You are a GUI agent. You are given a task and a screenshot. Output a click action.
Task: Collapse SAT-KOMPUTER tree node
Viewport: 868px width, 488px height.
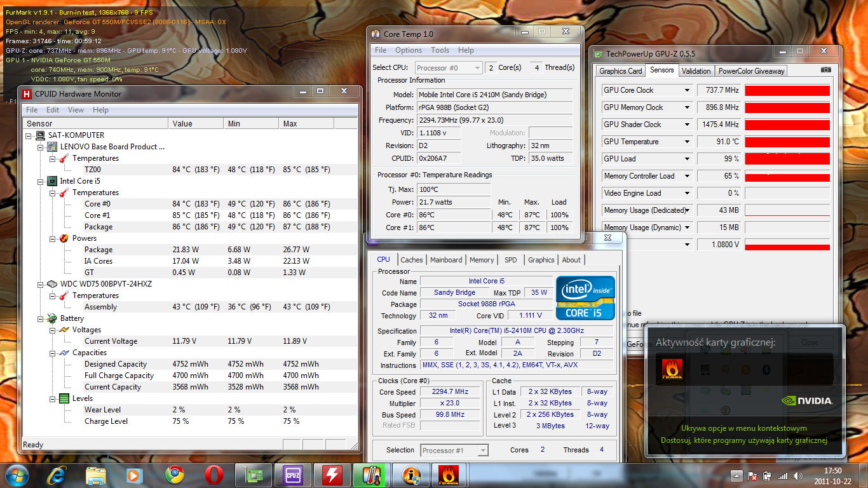(x=29, y=135)
